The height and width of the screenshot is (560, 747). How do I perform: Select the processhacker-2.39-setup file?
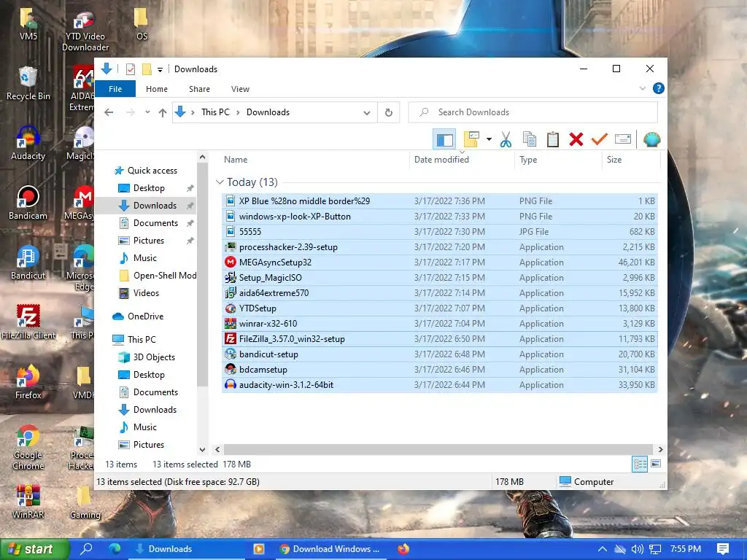point(440,246)
